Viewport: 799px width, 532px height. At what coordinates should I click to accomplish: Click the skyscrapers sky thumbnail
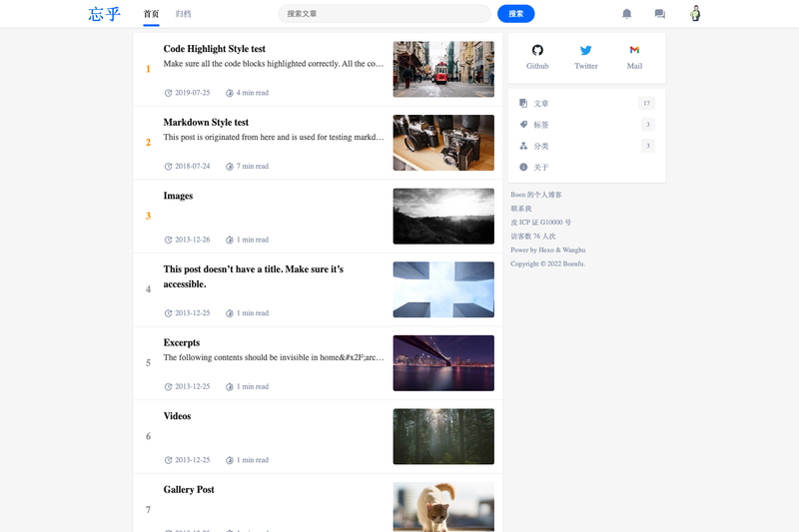click(x=443, y=289)
